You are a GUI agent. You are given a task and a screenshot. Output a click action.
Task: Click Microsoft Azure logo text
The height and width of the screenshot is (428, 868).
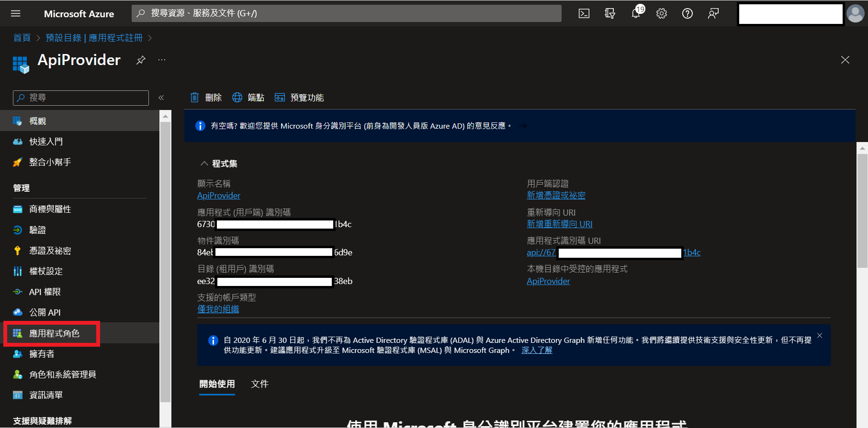click(x=79, y=14)
